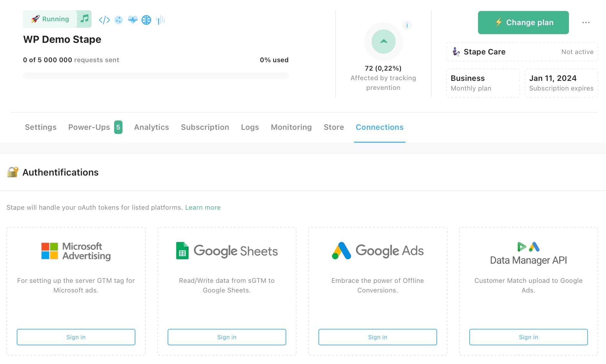Switch to the Store tab

[334, 127]
